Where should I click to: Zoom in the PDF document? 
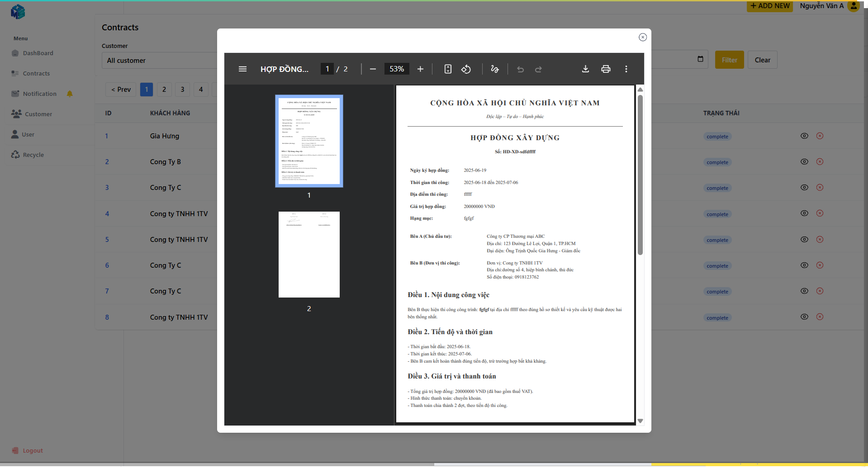click(420, 69)
